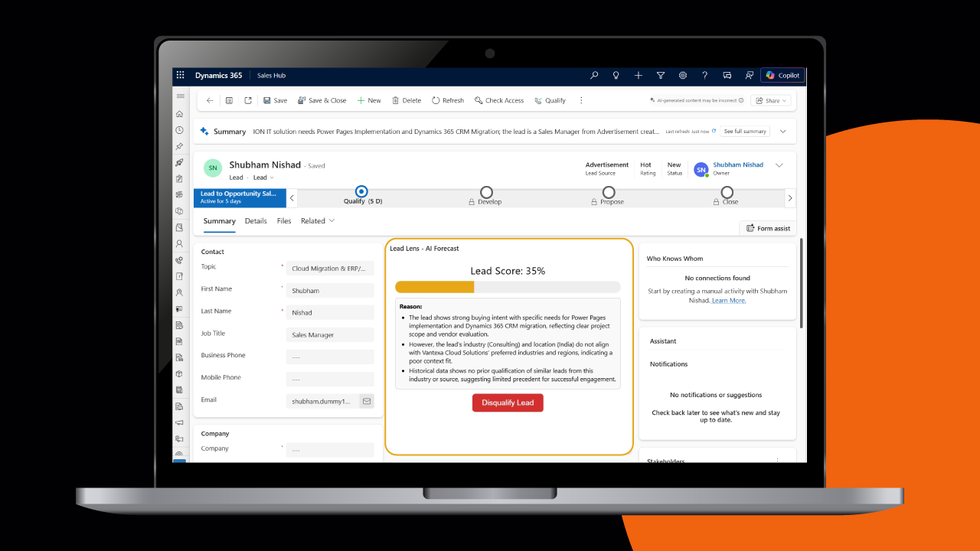Switch to the Summary tab
The height and width of the screenshot is (551, 980).
[x=220, y=221]
